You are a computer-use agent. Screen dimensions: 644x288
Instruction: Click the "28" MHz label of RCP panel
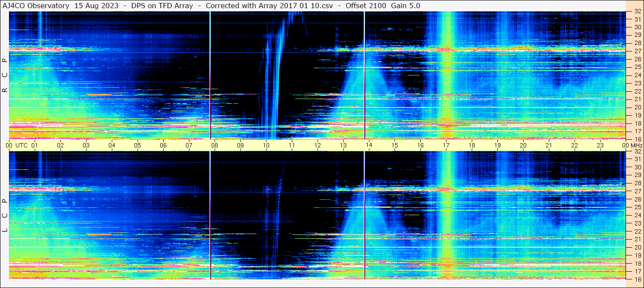(x=638, y=43)
